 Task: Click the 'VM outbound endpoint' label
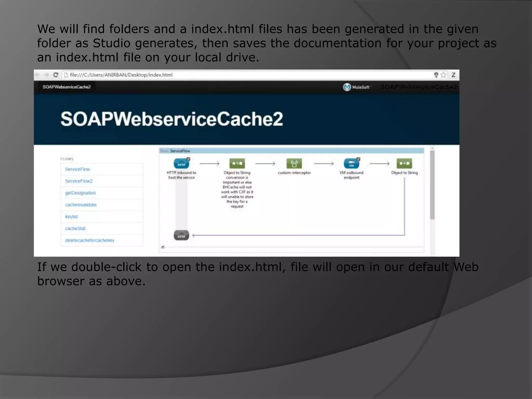pos(351,175)
